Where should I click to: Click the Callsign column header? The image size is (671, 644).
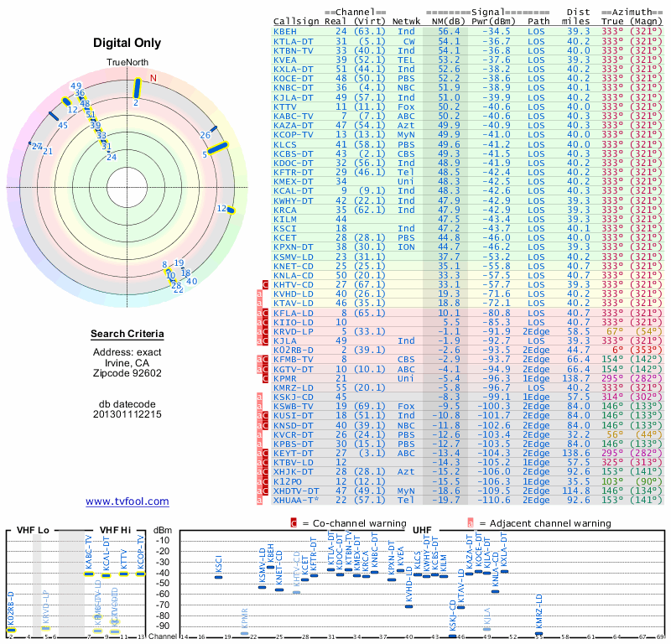(x=296, y=22)
